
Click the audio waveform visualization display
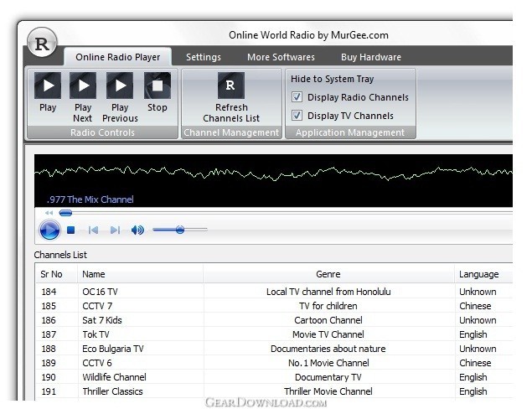(x=273, y=180)
